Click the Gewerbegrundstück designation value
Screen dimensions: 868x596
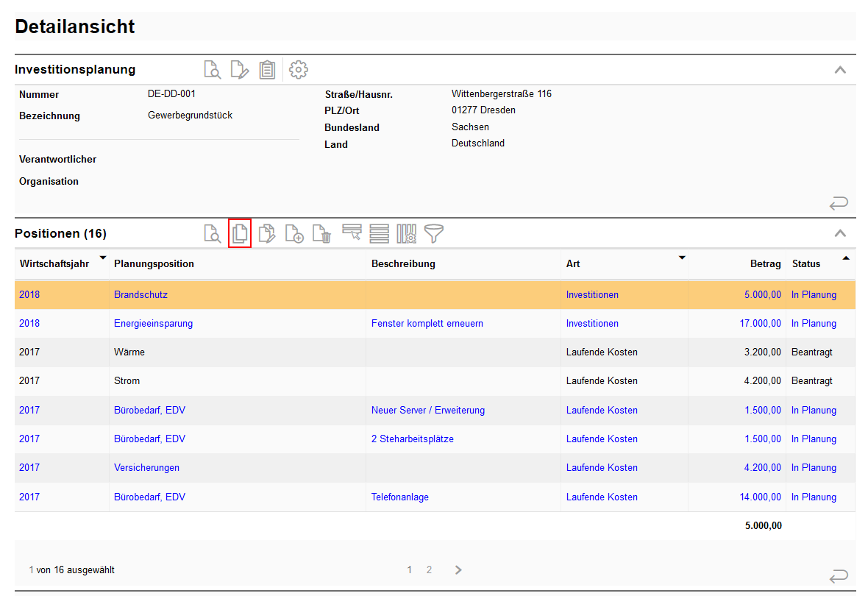click(x=190, y=116)
